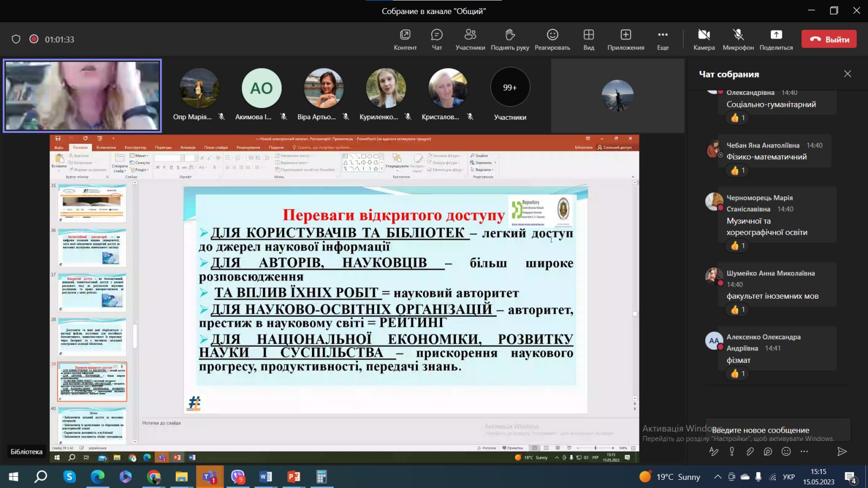The image size is (868, 488).
Task: Unmute the Микрофон
Action: coord(738,35)
